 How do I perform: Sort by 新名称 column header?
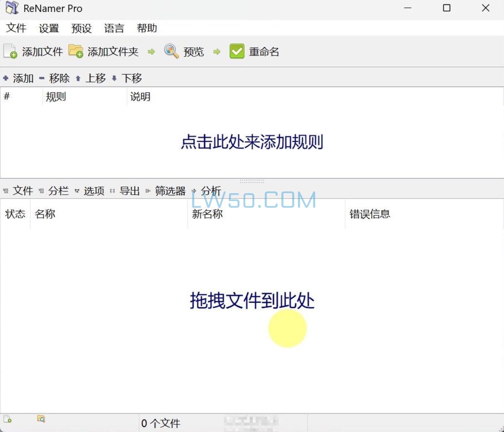(x=266, y=214)
